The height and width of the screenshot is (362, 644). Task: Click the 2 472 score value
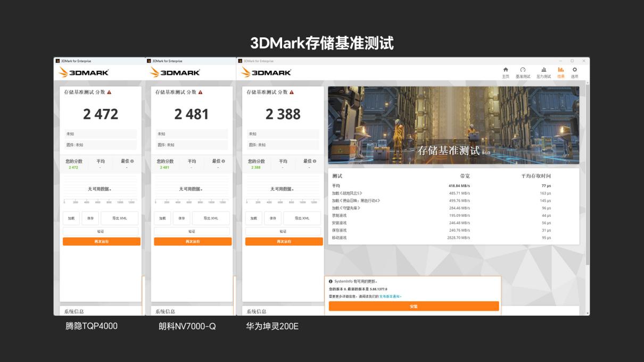101,114
